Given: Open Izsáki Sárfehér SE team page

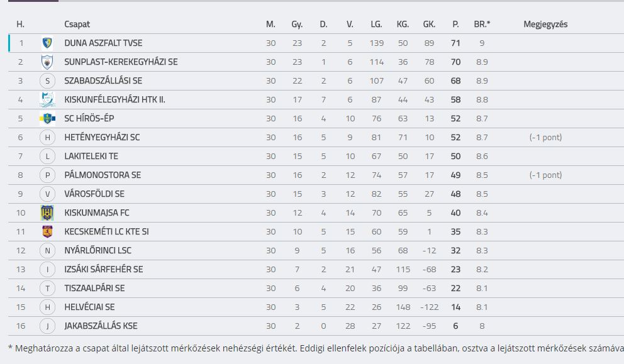Looking at the screenshot, I should pos(103,269).
